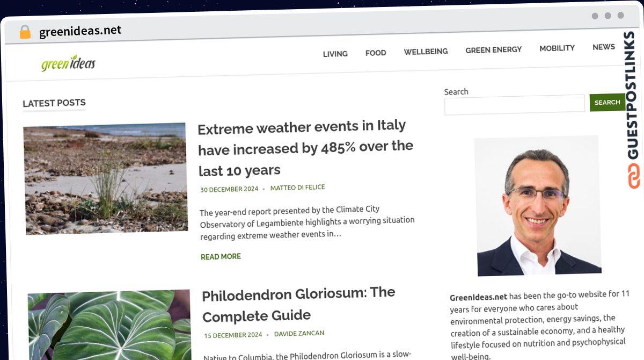Click the GreenIdeas.net bold text in sidebar
This screenshot has height=360, width=644.
(478, 297)
